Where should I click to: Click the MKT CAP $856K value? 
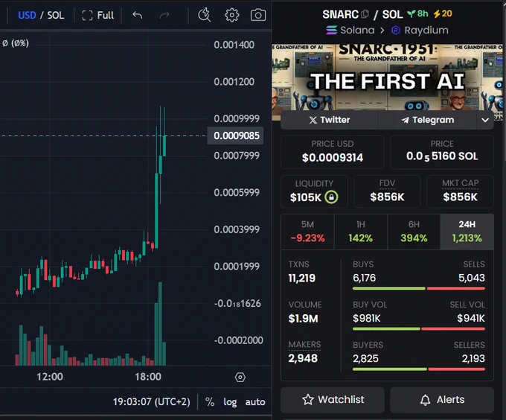pyautogui.click(x=460, y=197)
